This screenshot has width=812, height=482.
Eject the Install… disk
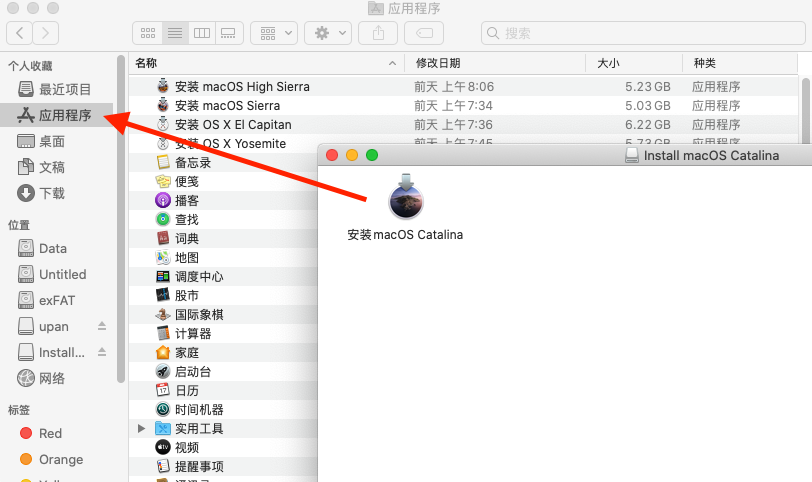point(102,352)
